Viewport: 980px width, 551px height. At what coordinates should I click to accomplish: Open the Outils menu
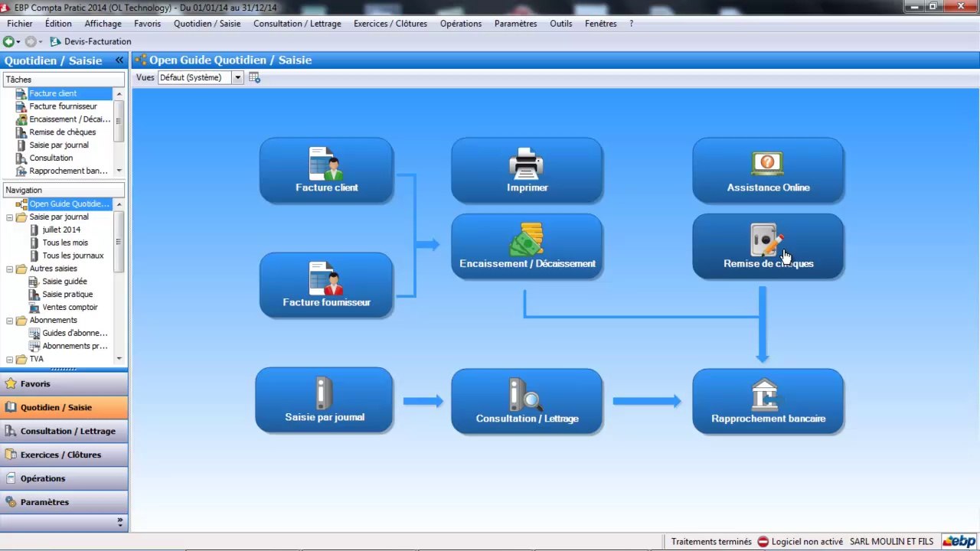tap(560, 24)
